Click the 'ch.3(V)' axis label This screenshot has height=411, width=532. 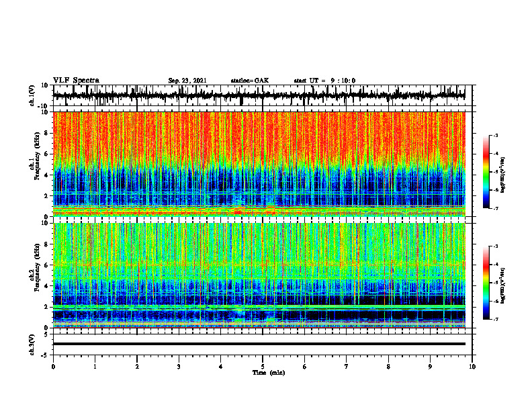point(32,345)
